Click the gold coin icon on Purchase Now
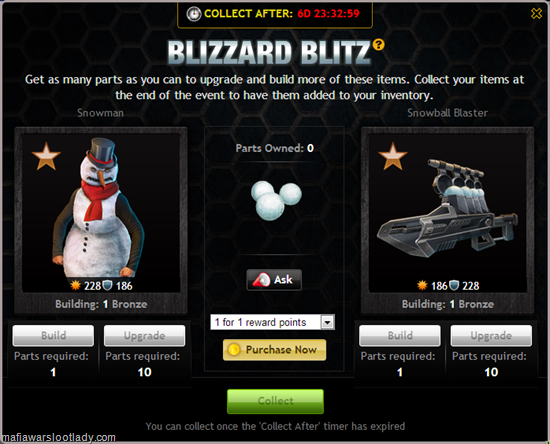This screenshot has height=444, width=550. (x=234, y=350)
